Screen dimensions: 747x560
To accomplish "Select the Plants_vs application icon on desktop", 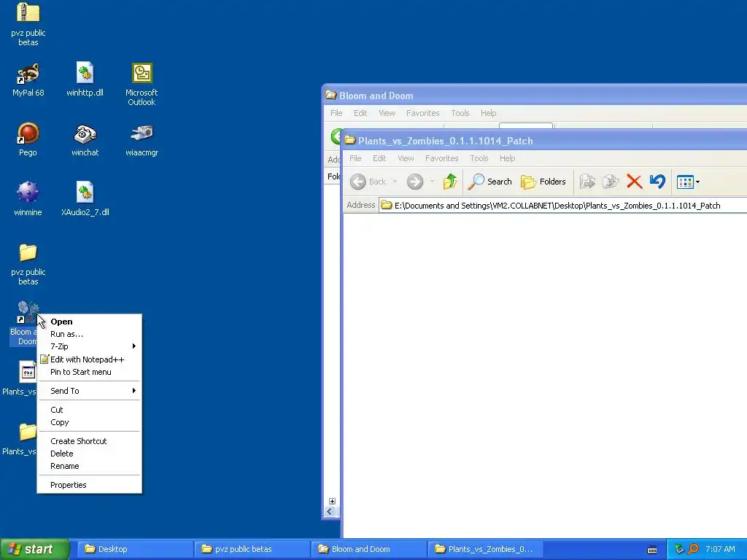I will point(27,372).
